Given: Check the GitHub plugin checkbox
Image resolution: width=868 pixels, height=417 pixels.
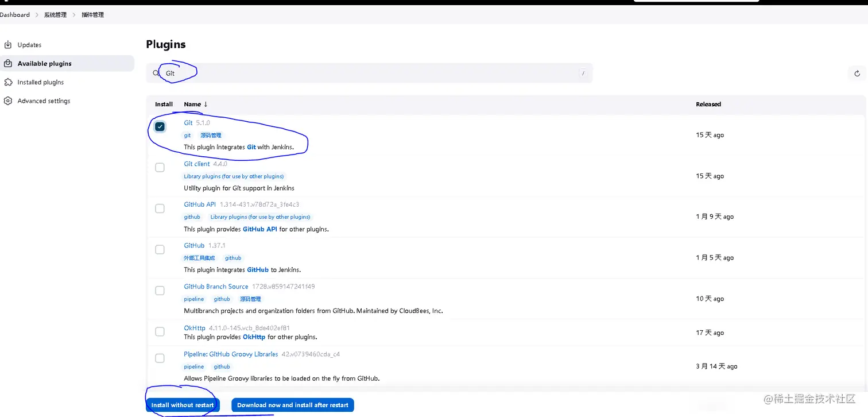Looking at the screenshot, I should pos(160,249).
